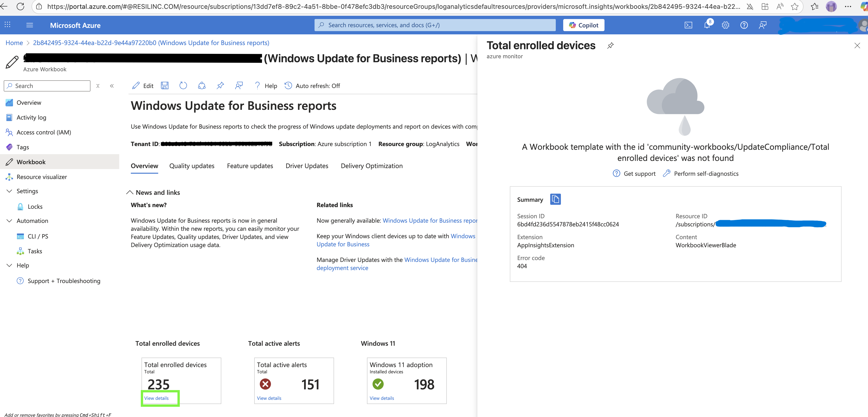Viewport: 868px width, 417px height.
Task: Collapse the left navigation menu
Action: pos(112,86)
